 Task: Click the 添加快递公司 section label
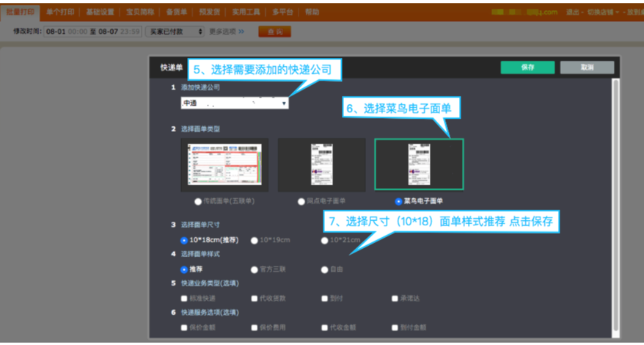pyautogui.click(x=200, y=87)
